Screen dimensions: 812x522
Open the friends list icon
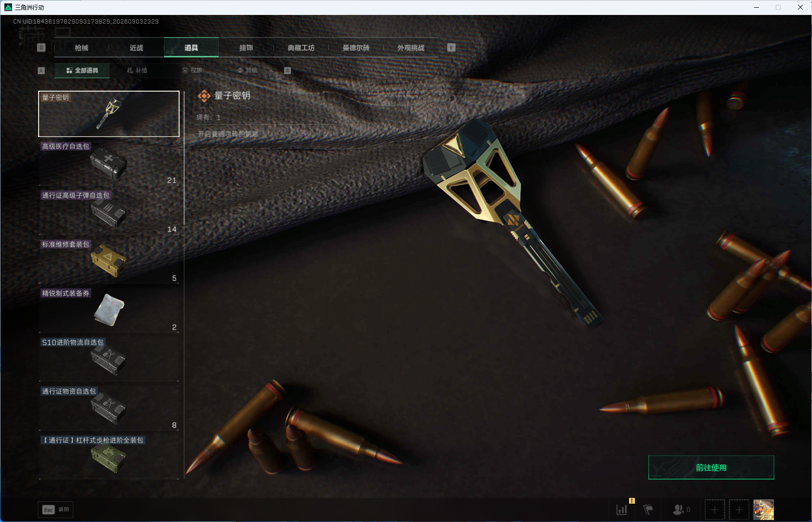(681, 509)
